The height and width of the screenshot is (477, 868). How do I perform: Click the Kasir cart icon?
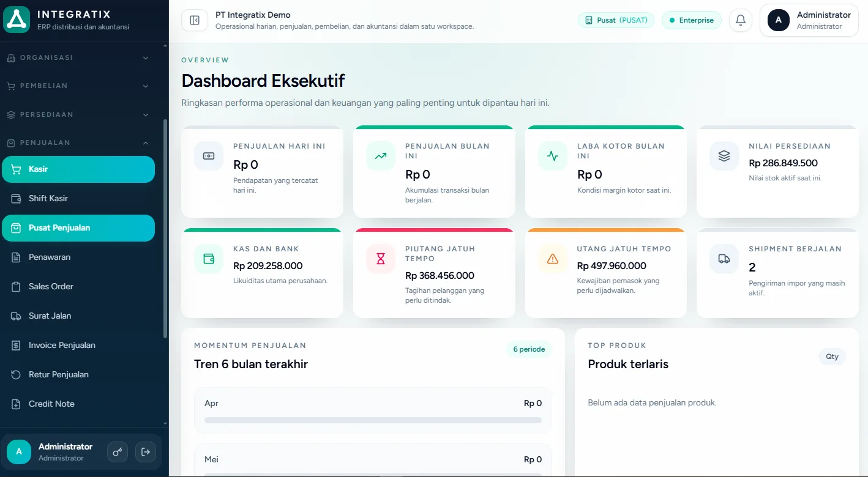tap(17, 169)
